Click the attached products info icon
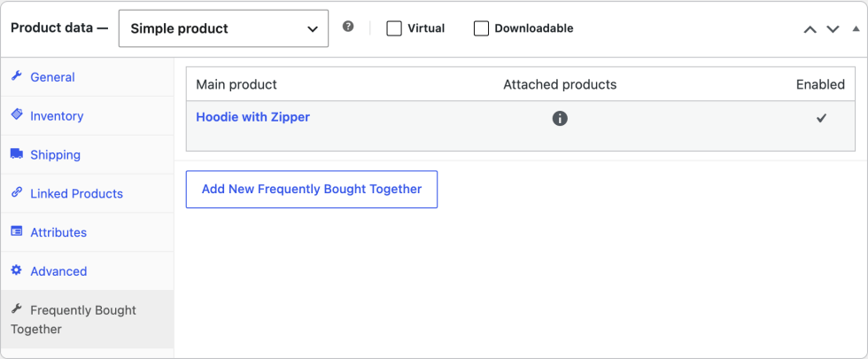Viewport: 868px width, 359px height. point(560,118)
